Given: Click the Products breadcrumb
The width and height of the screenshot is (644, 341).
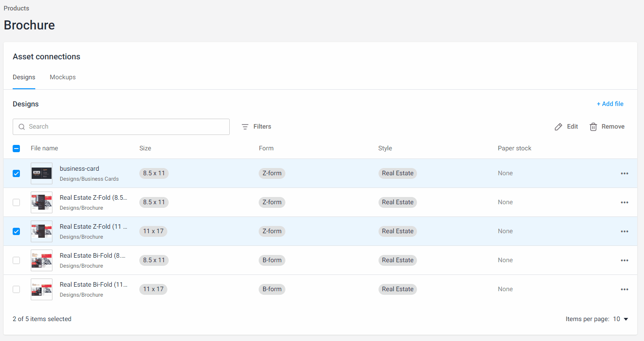Looking at the screenshot, I should [x=16, y=8].
